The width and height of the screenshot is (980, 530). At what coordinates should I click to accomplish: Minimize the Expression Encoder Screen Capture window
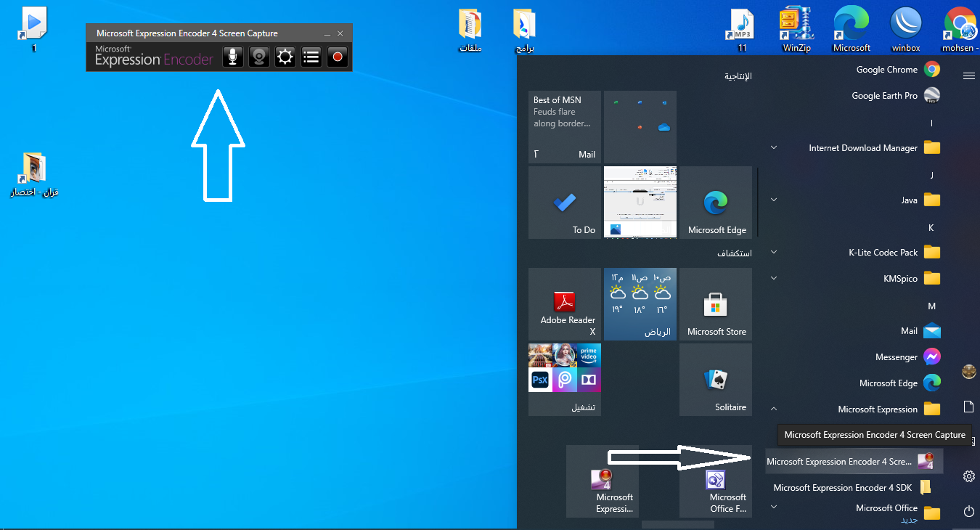click(x=327, y=33)
